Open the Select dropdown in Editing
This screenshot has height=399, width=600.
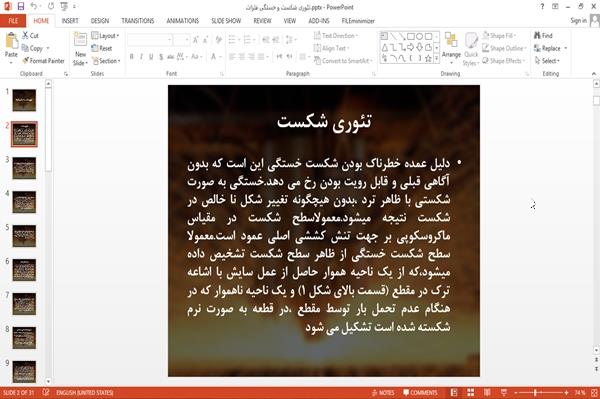pos(547,61)
